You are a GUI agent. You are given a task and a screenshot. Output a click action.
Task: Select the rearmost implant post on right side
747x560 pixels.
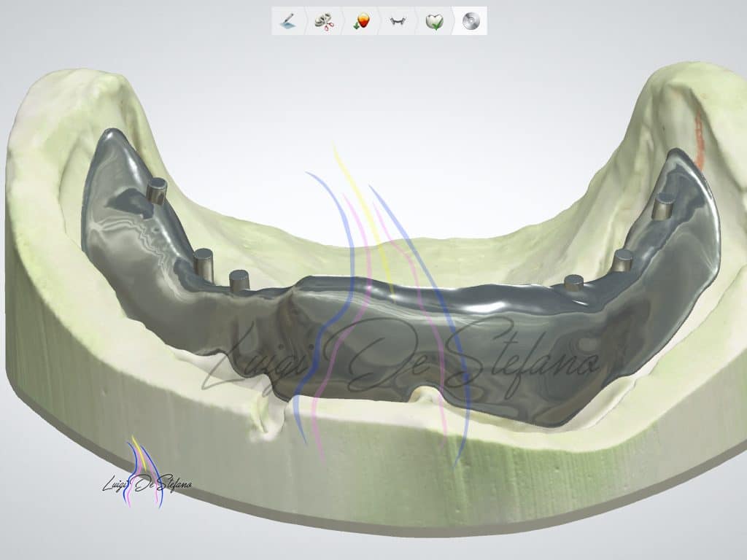tap(663, 205)
